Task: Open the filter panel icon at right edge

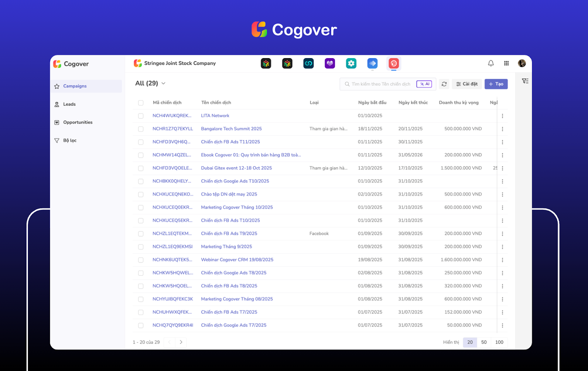Action: 525,81
